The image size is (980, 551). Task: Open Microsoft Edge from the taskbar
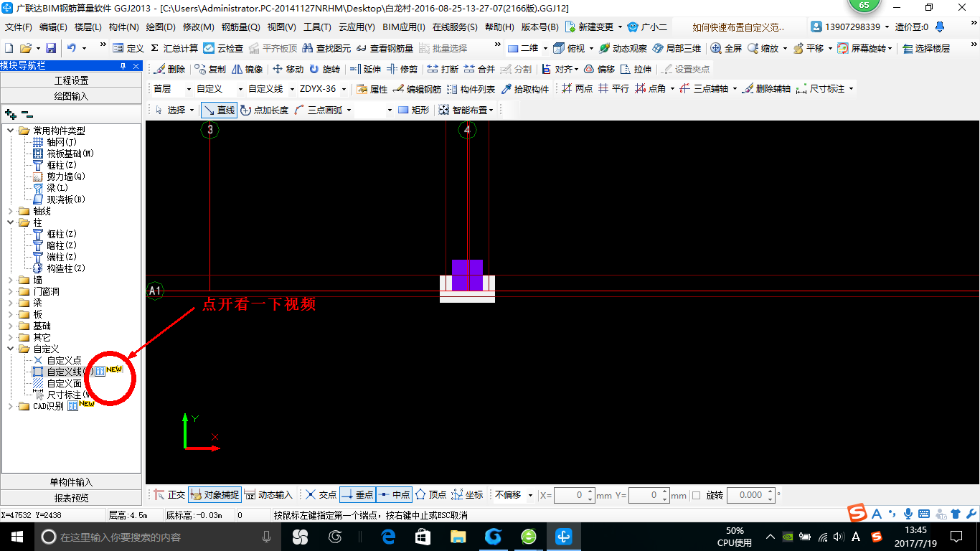pos(388,537)
